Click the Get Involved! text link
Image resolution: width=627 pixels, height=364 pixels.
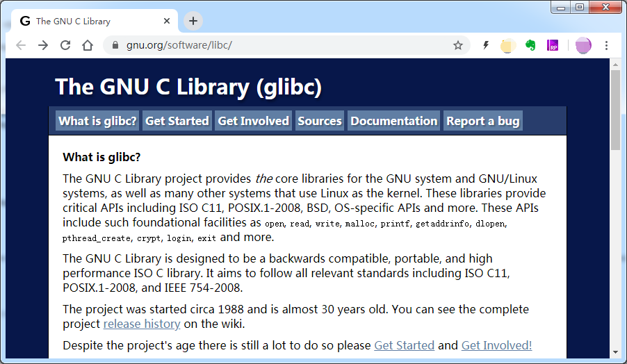coord(496,345)
